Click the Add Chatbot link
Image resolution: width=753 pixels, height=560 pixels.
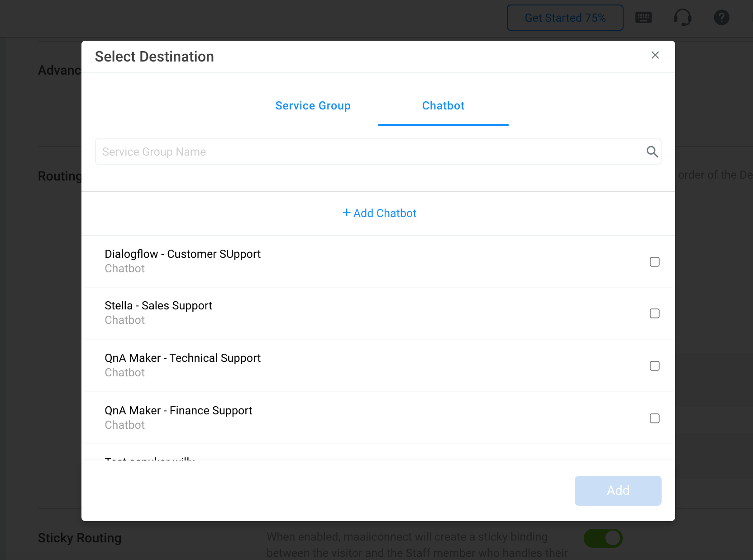(379, 213)
